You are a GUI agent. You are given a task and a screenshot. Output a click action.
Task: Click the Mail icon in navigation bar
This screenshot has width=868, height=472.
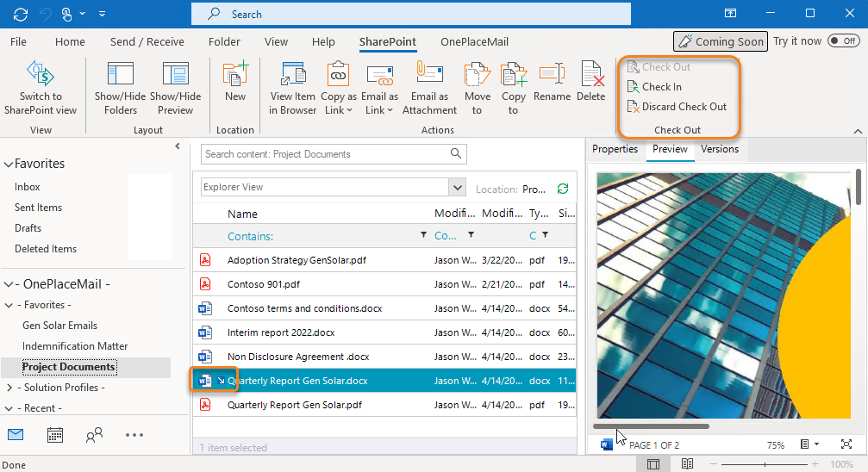pyautogui.click(x=16, y=435)
